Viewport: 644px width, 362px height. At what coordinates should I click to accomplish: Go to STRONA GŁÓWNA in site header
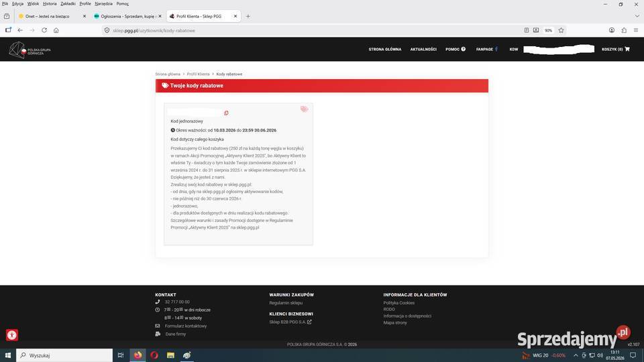click(x=385, y=49)
